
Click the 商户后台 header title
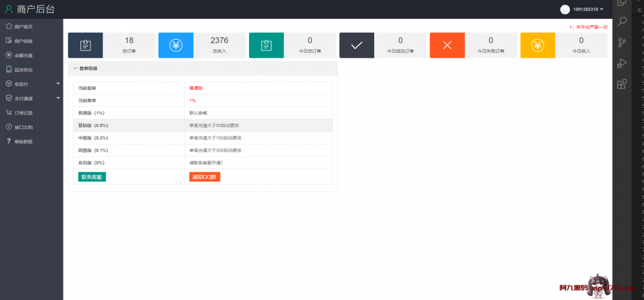(x=36, y=9)
